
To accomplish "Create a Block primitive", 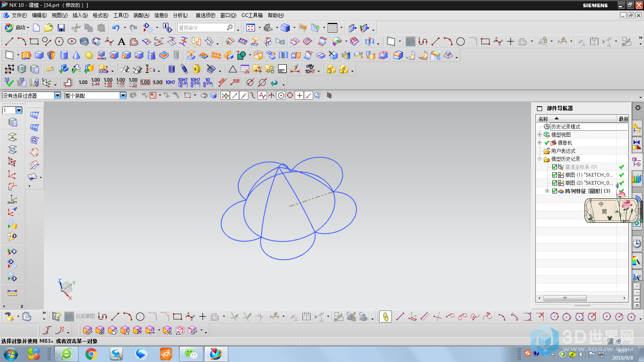I will [39, 55].
